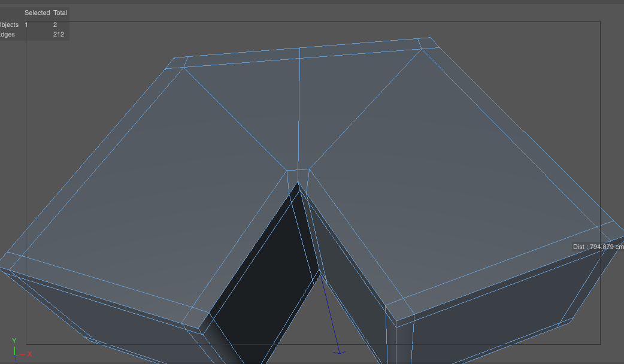Screen dimensions: 624x364
Task: Click the red X axis indicator
Action: pos(31,355)
